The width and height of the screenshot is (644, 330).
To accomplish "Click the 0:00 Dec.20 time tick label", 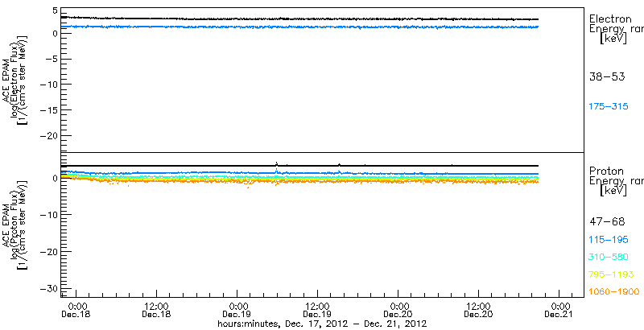I will point(398,310).
